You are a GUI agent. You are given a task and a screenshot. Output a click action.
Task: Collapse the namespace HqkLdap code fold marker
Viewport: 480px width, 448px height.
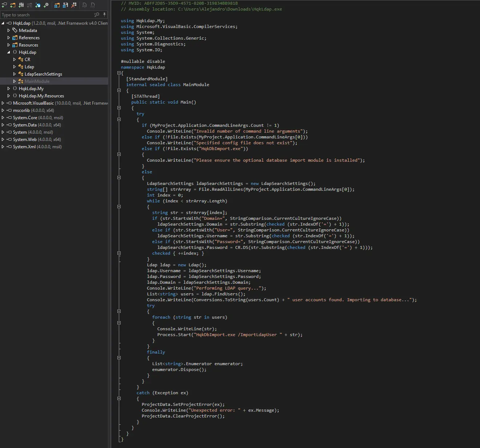pyautogui.click(x=119, y=73)
